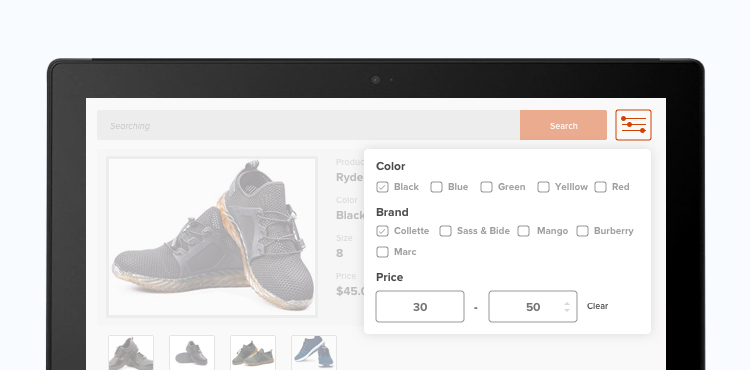The width and height of the screenshot is (750, 370).
Task: Tick the Yelllow color checkbox
Action: (543, 187)
